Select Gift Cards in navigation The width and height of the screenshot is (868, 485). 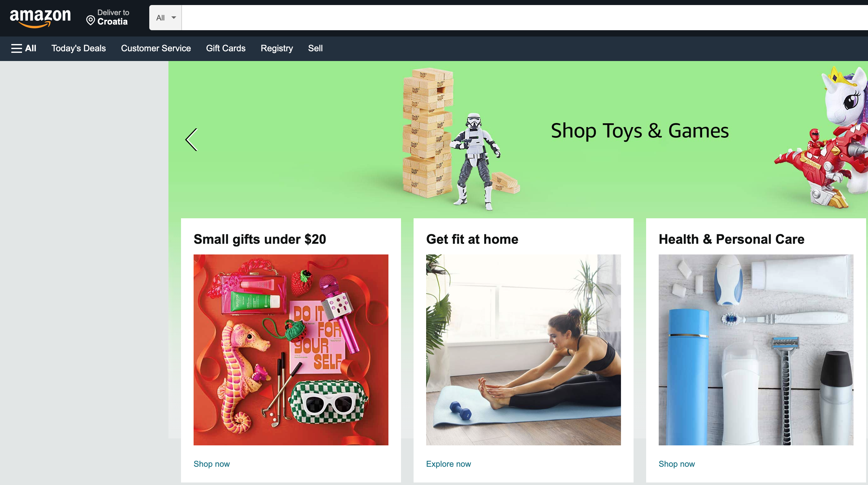(x=226, y=48)
